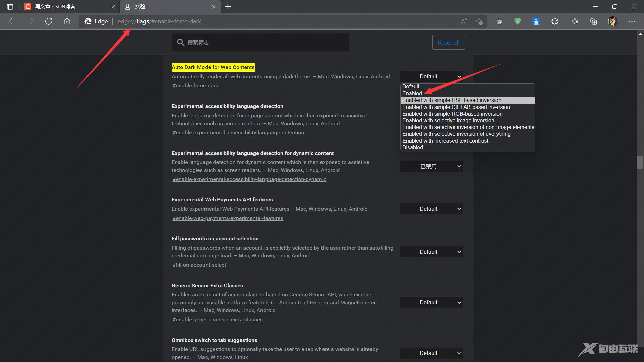Close the 实验 flags tab
The height and width of the screenshot is (362, 644).
[214, 7]
